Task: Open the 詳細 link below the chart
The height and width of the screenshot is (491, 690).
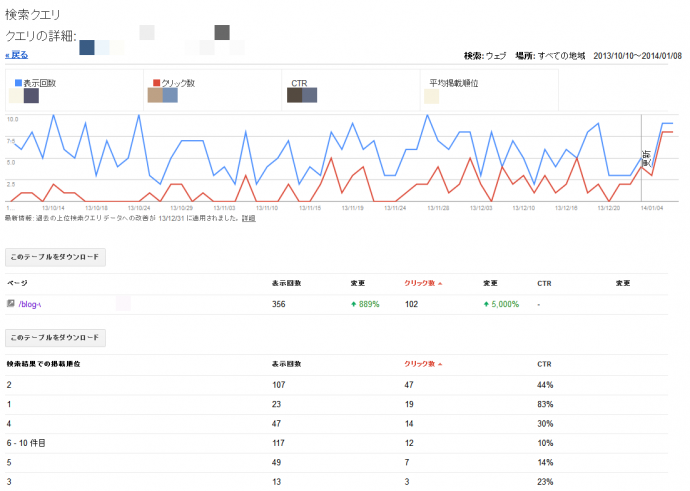Action: tap(249, 218)
